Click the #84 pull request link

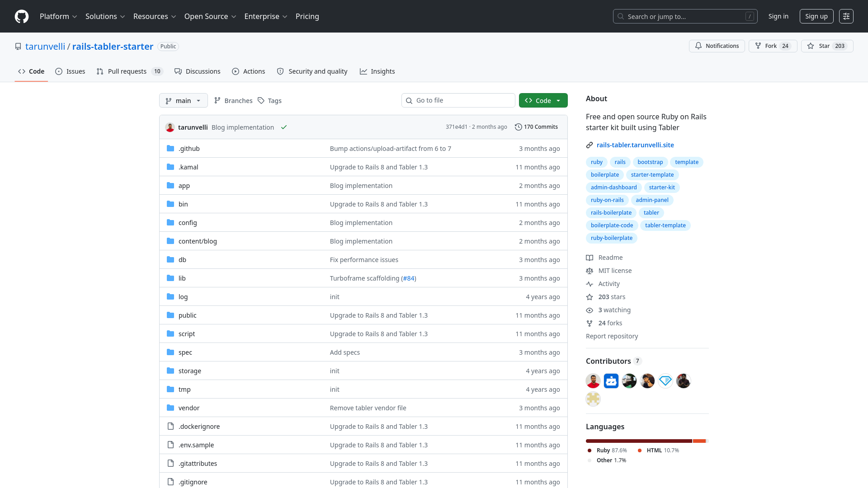point(409,278)
